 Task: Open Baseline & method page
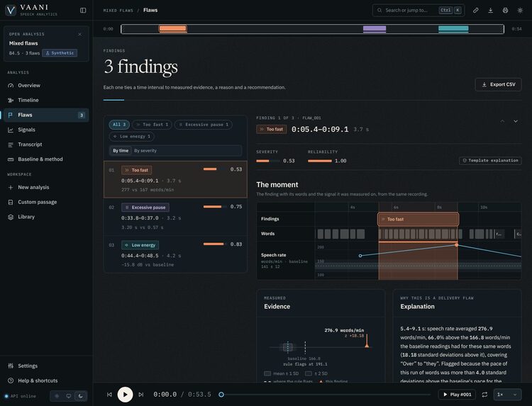[x=47, y=159]
